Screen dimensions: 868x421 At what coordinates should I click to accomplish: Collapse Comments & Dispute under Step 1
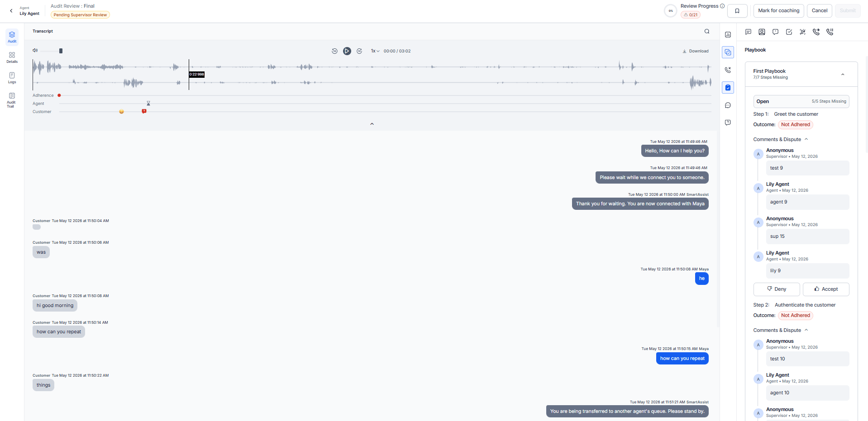tap(780, 139)
